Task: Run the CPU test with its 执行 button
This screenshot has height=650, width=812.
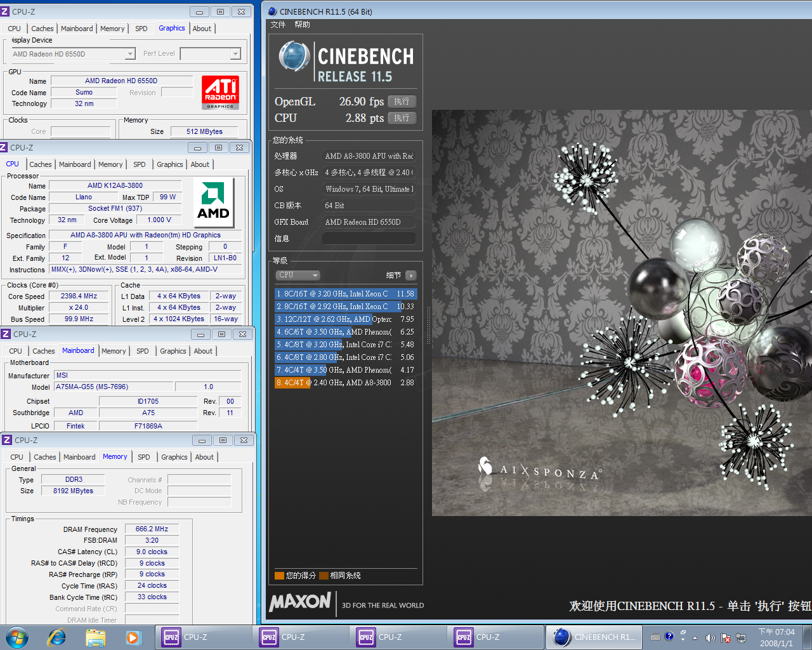Action: 402,118
